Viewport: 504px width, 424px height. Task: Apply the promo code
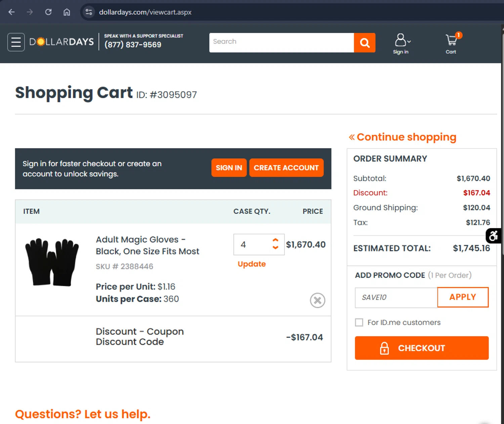[463, 297]
